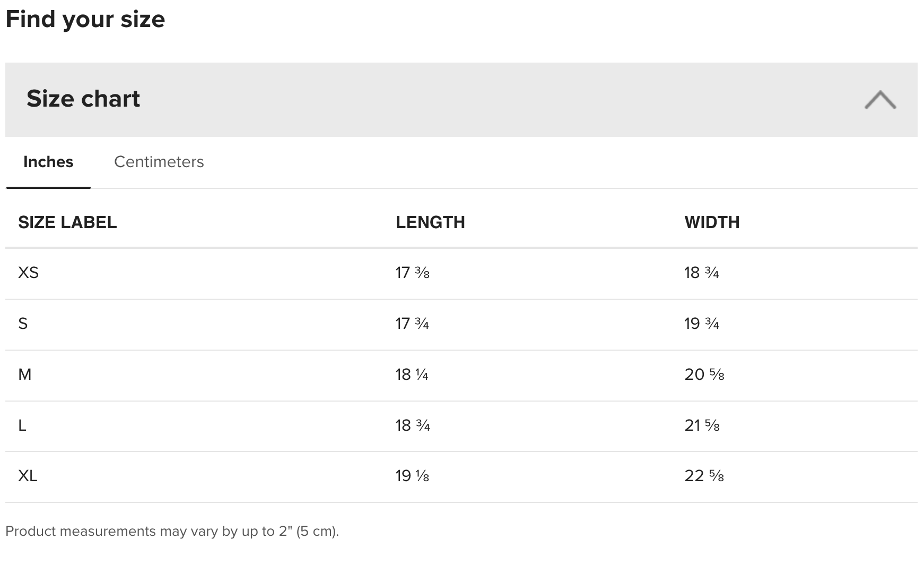Select the S size row label
The height and width of the screenshot is (574, 924).
(x=23, y=324)
